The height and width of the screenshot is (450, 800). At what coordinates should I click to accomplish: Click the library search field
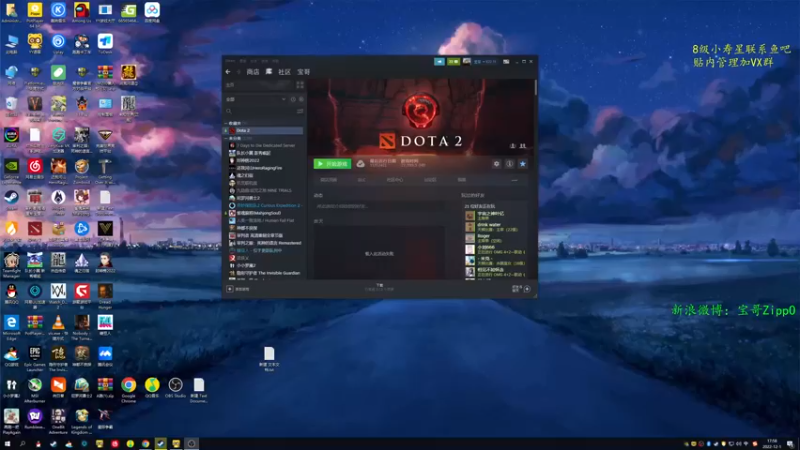pos(260,111)
